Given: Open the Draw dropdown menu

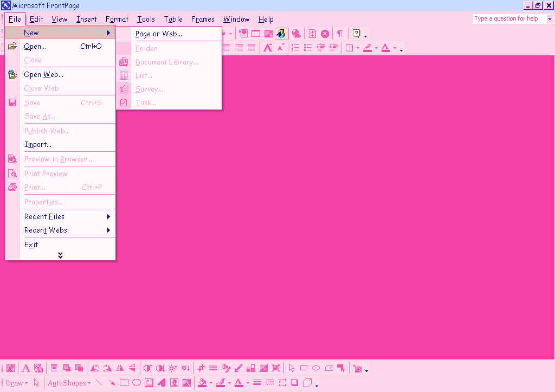Looking at the screenshot, I should point(16,383).
